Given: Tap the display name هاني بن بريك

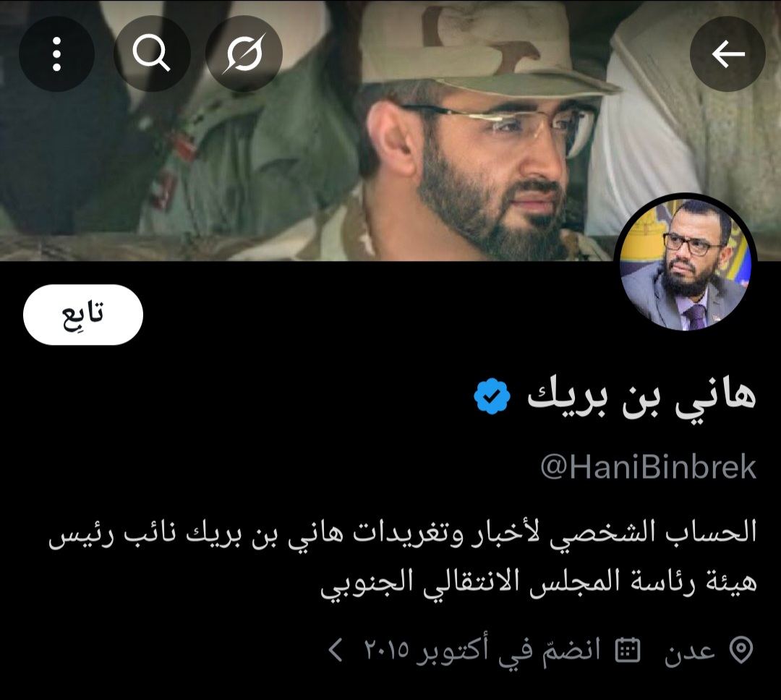Looking at the screenshot, I should pyautogui.click(x=641, y=396).
